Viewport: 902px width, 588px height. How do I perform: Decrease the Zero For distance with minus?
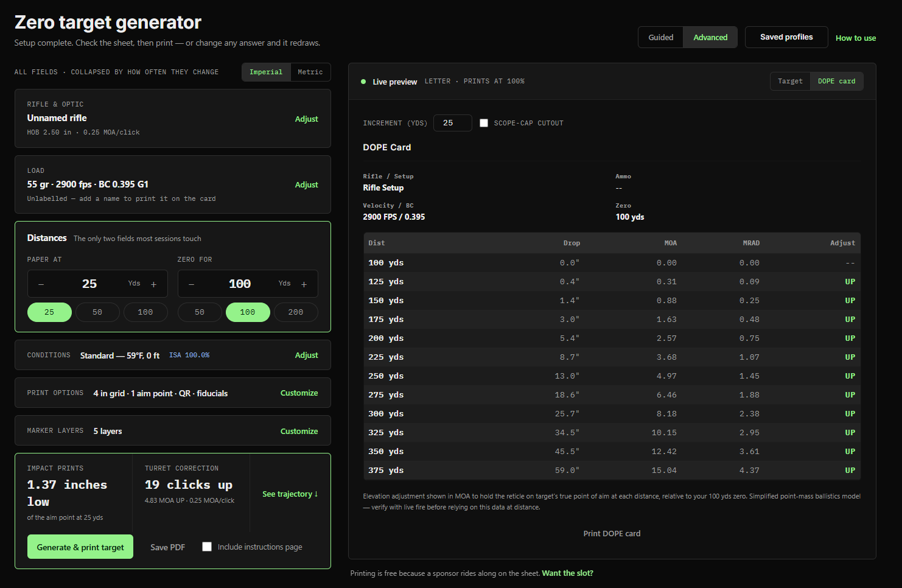[x=191, y=284]
